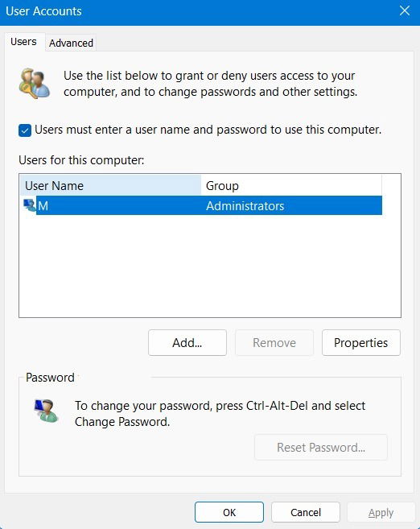Select user M in the list

(201, 205)
